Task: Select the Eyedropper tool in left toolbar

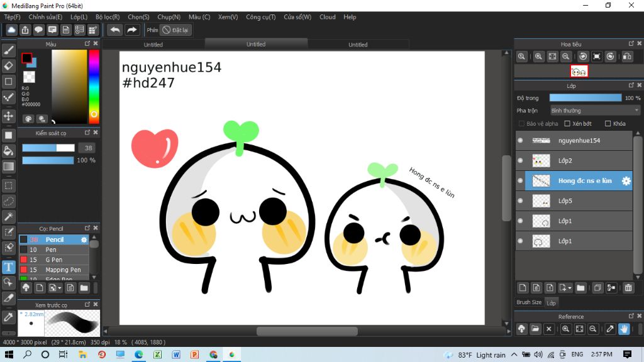Action: coord(9,317)
